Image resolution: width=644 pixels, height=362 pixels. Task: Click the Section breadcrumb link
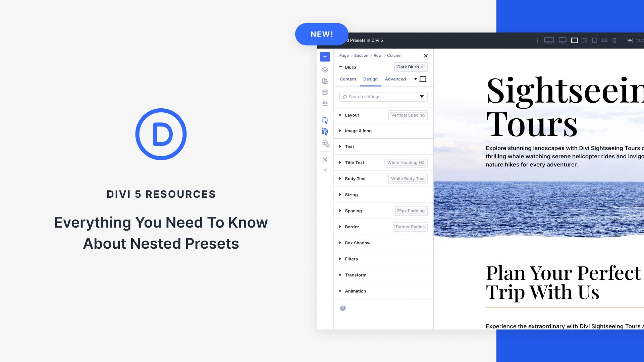(x=361, y=56)
